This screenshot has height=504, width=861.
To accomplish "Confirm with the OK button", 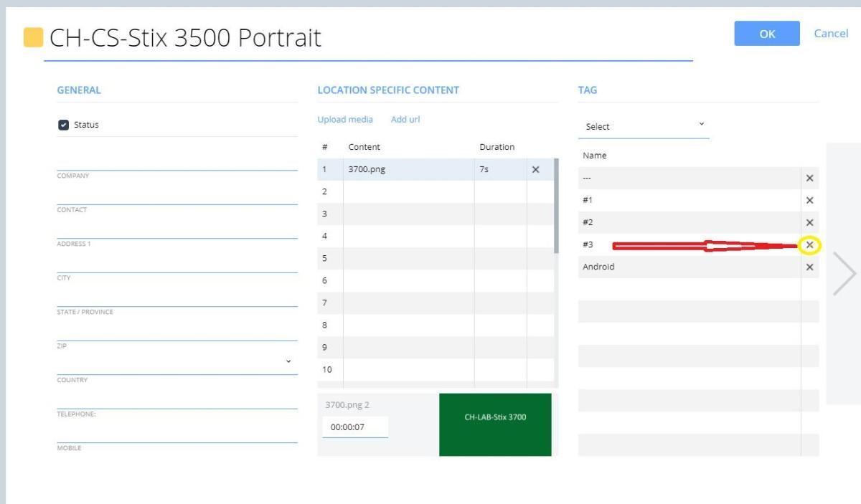I will [x=767, y=34].
